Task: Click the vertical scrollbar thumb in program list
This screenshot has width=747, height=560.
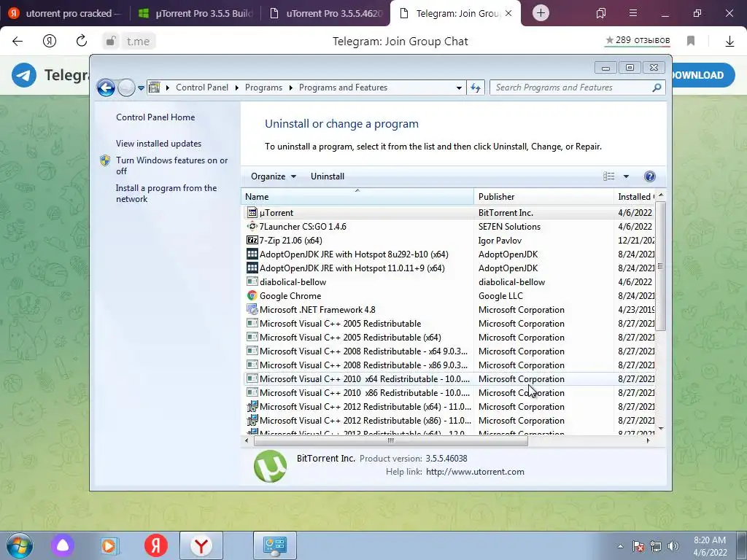Action: (660, 265)
